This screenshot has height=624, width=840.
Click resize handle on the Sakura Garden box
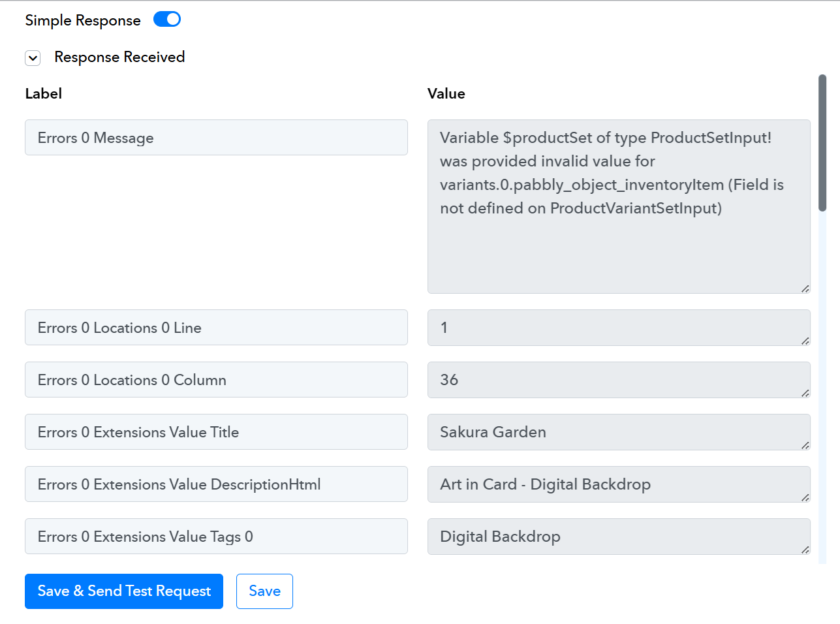805,445
